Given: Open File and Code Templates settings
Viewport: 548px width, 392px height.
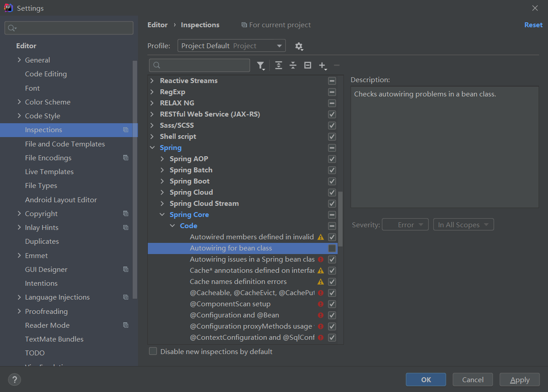Looking at the screenshot, I should (x=65, y=144).
